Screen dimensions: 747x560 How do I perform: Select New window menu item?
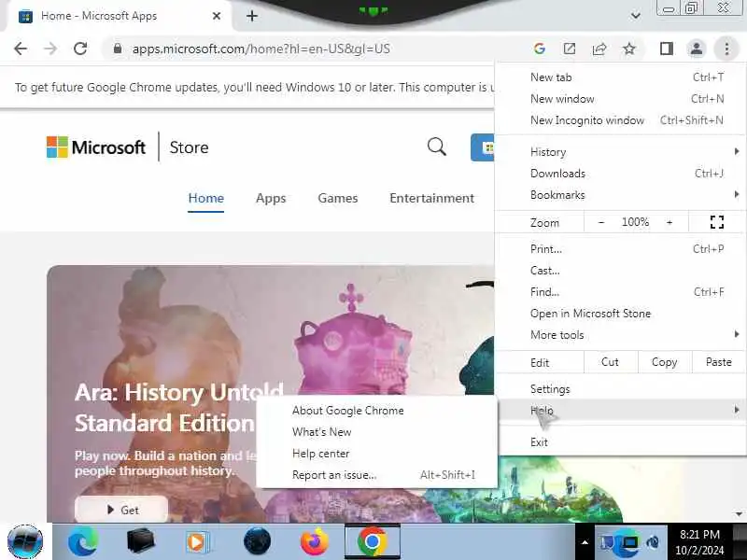621,99
